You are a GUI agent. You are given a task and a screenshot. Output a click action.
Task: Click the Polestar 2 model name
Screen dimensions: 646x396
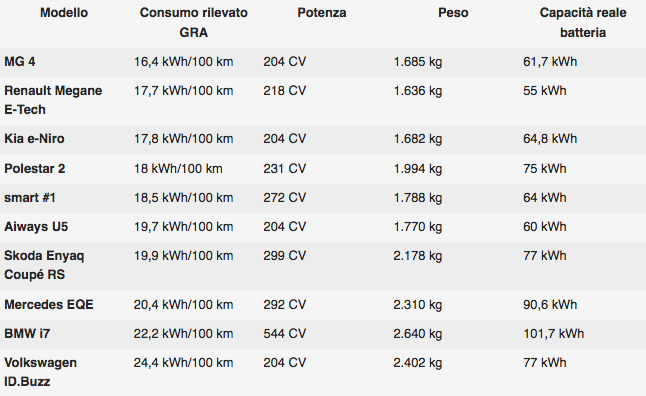(35, 169)
